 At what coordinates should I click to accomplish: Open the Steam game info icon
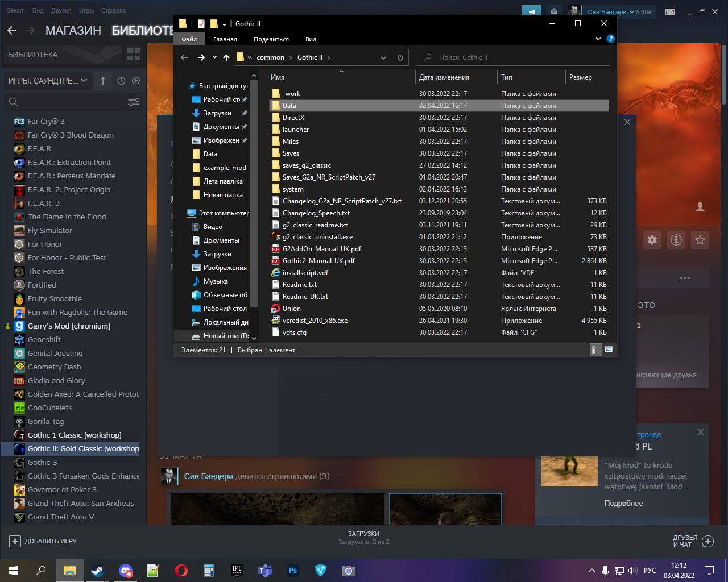[x=676, y=240]
